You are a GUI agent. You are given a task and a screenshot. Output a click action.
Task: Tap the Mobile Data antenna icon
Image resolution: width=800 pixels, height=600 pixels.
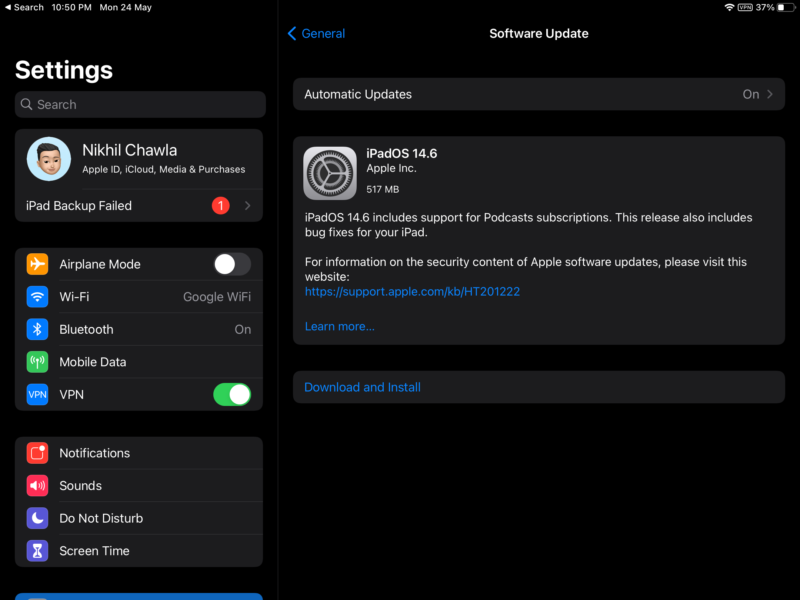[x=37, y=362]
